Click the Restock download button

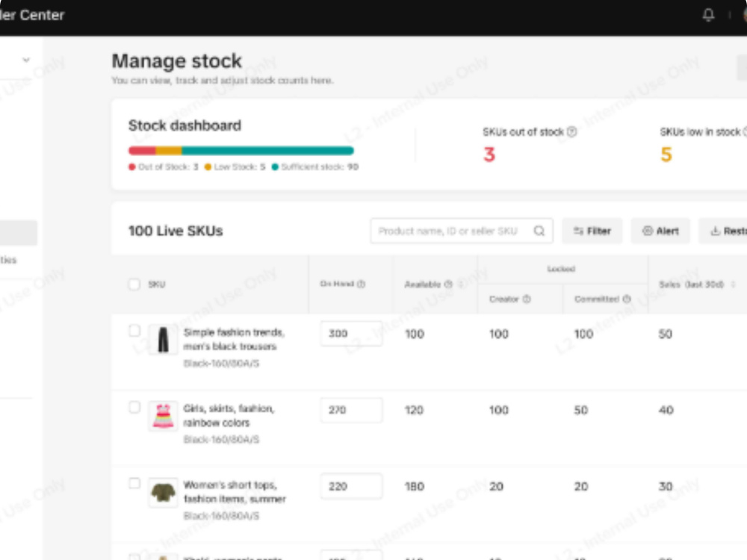[723, 231]
